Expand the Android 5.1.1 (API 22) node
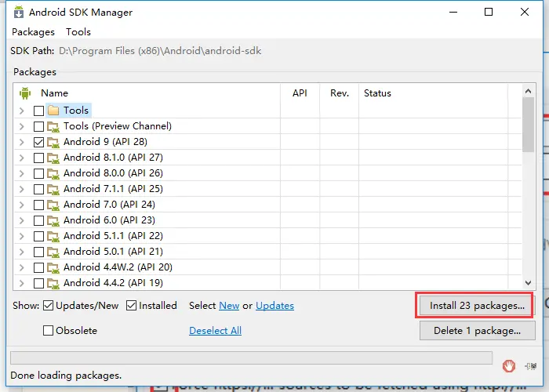The height and width of the screenshot is (392, 549). click(x=22, y=236)
